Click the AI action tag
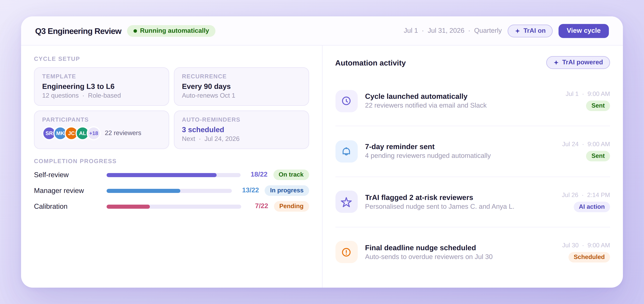The image size is (644, 304). pyautogui.click(x=592, y=207)
